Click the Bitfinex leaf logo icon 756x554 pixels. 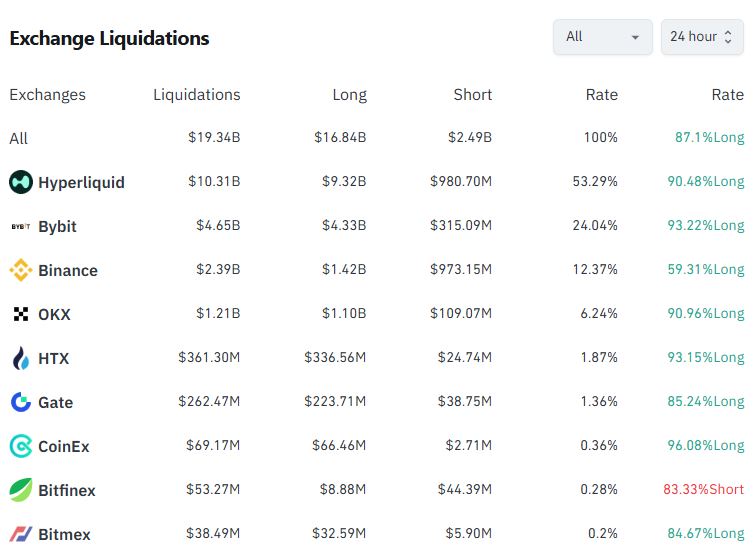21,490
